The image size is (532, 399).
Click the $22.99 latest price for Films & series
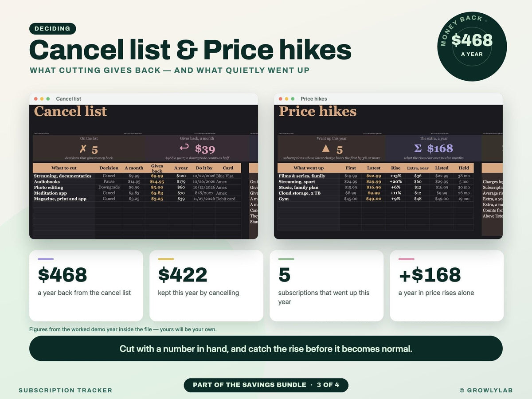pos(374,176)
